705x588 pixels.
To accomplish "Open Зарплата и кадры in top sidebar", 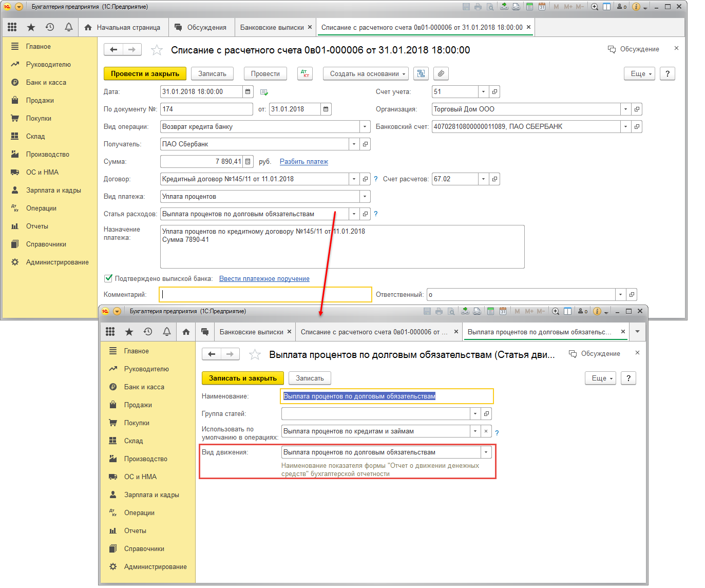I will 53,190.
